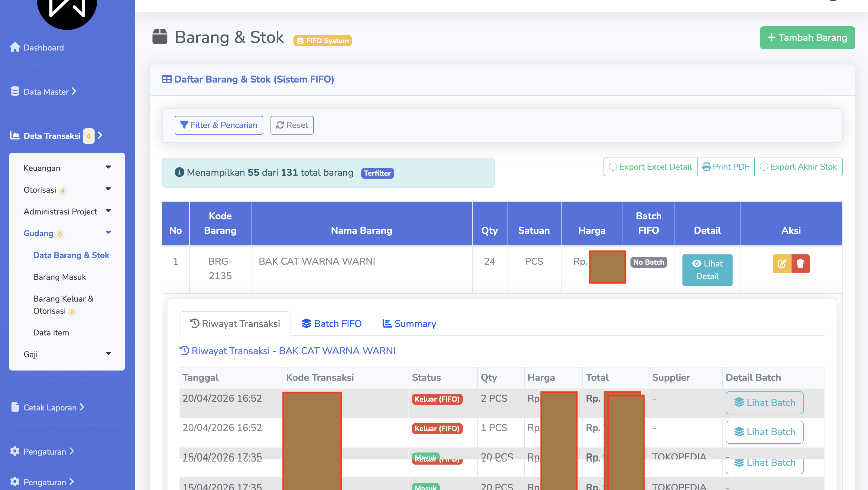
Task: Delete BAK CAT WARNA WARNI with trash icon
Action: pos(800,263)
